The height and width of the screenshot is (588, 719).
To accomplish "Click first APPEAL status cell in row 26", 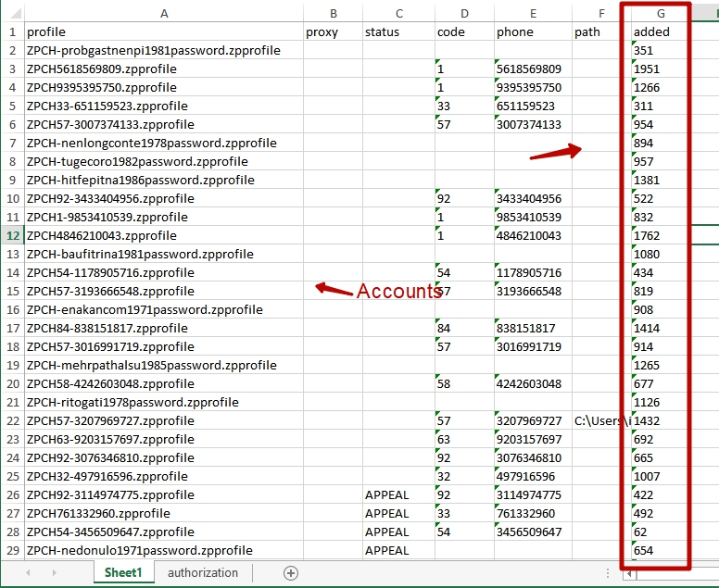I will [x=398, y=494].
